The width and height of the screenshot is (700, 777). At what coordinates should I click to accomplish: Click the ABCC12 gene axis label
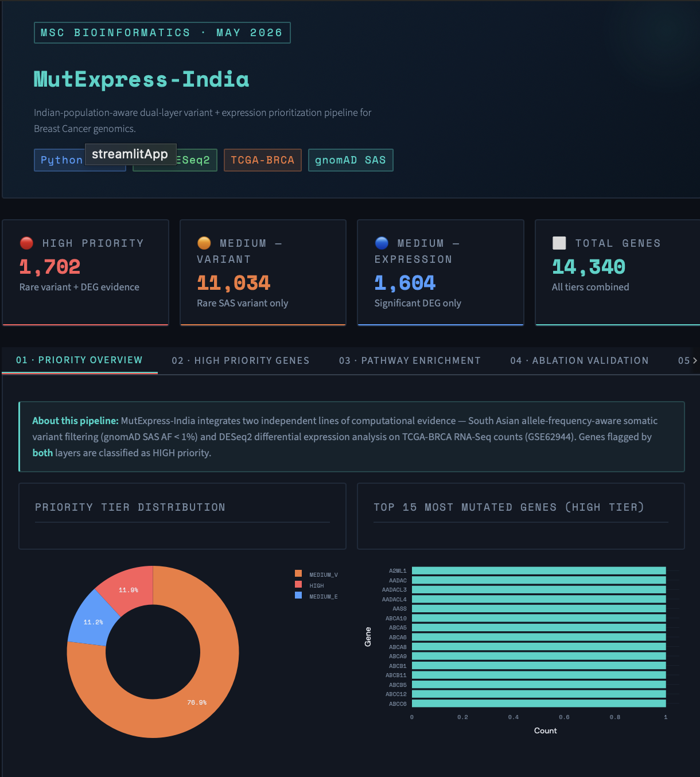pyautogui.click(x=396, y=694)
